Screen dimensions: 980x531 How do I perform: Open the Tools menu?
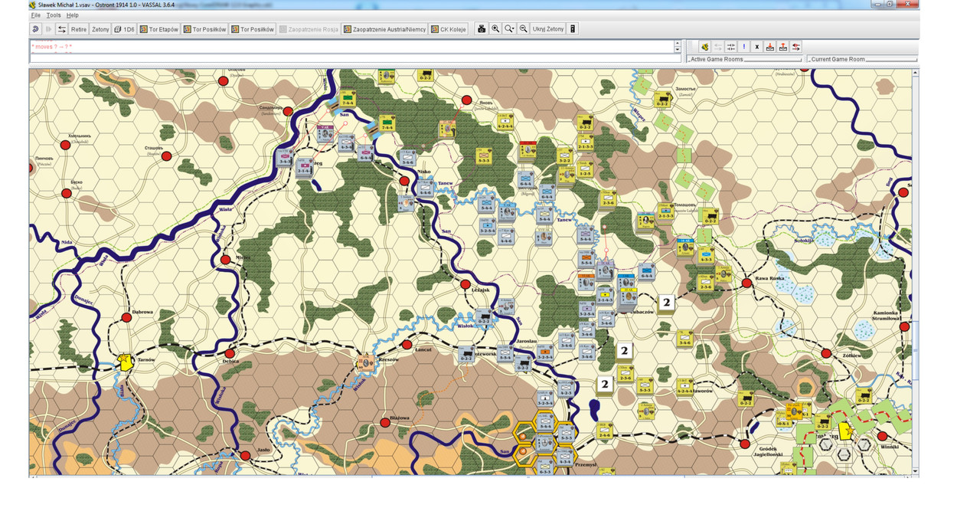54,15
